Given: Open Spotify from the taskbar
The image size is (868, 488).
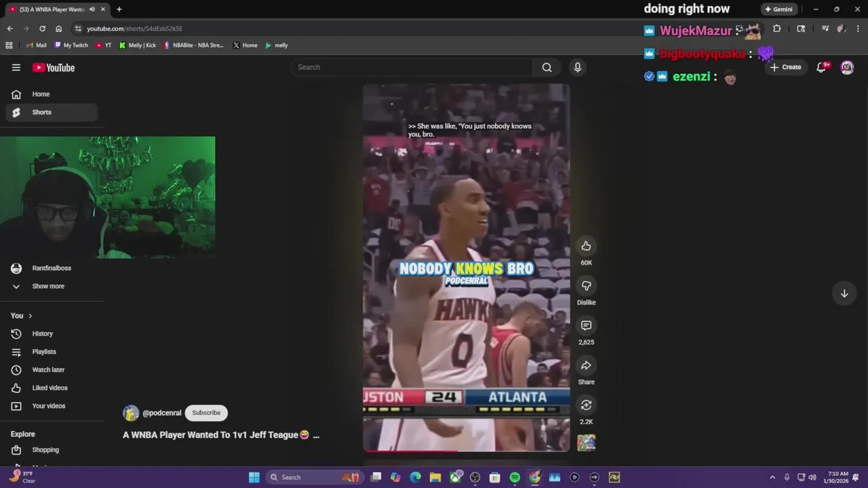Looking at the screenshot, I should [515, 477].
